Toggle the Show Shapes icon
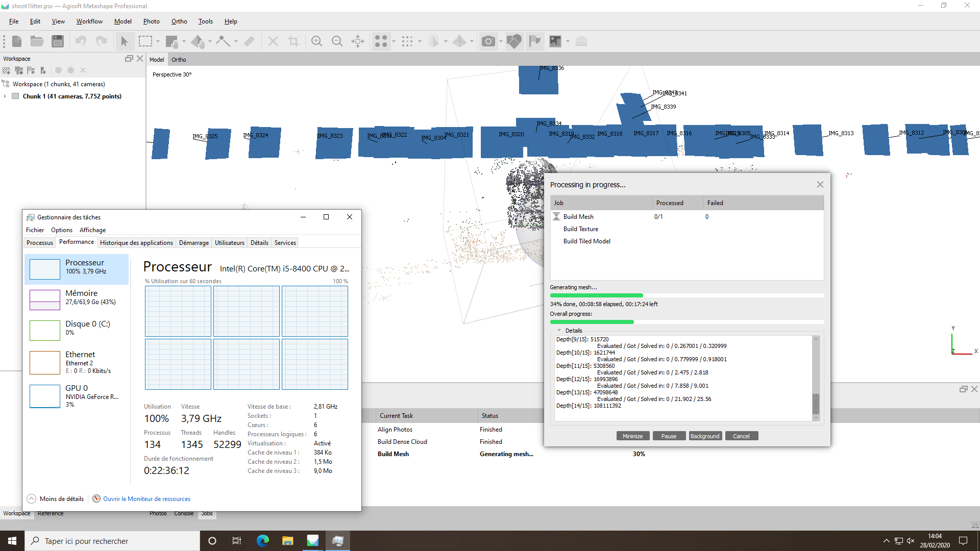Image resolution: width=980 pixels, height=551 pixels. (x=514, y=41)
